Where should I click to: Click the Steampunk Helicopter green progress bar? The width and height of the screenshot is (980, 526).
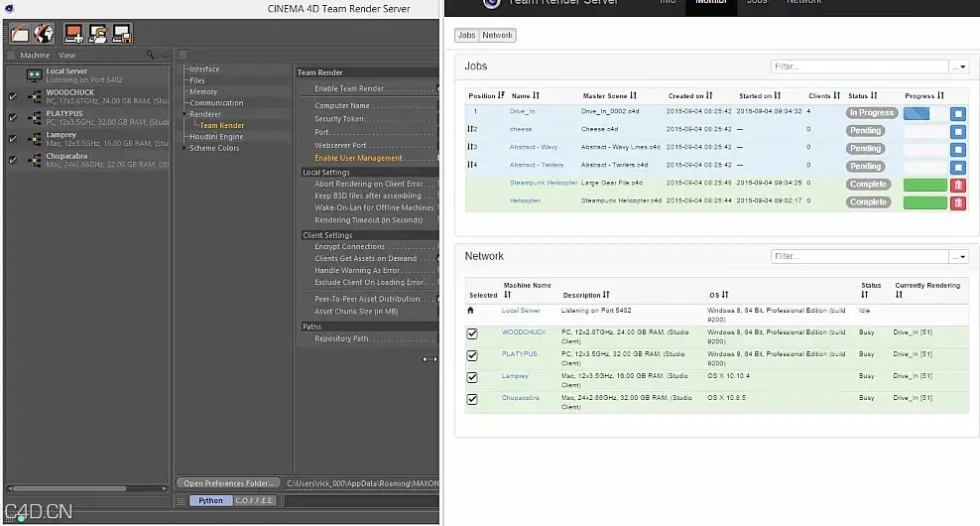pyautogui.click(x=925, y=186)
